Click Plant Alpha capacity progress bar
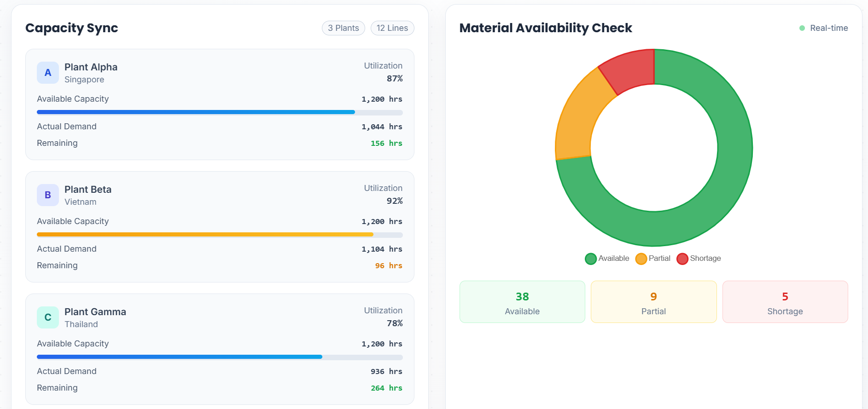Image resolution: width=868 pixels, height=409 pixels. [x=220, y=112]
